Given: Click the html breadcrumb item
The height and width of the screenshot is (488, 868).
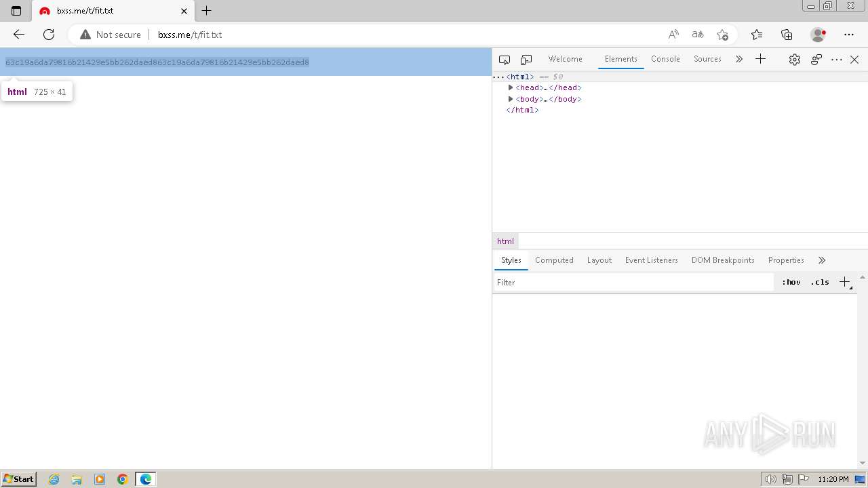Looking at the screenshot, I should tap(505, 241).
